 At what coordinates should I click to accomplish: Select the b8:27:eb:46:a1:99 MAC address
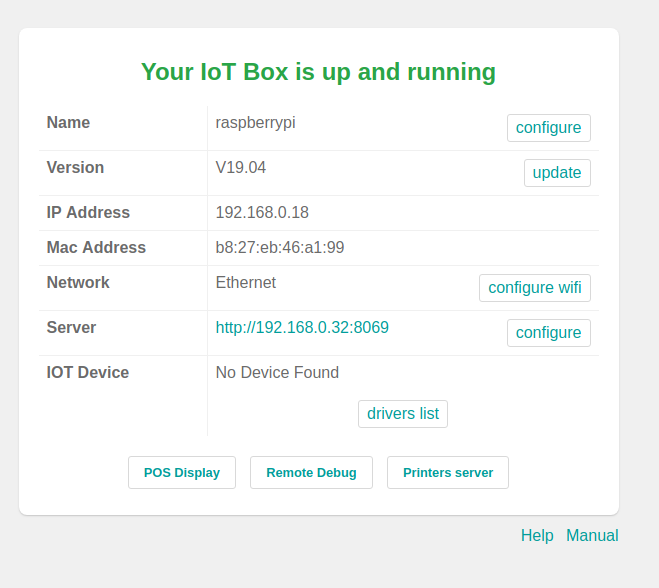(x=280, y=248)
